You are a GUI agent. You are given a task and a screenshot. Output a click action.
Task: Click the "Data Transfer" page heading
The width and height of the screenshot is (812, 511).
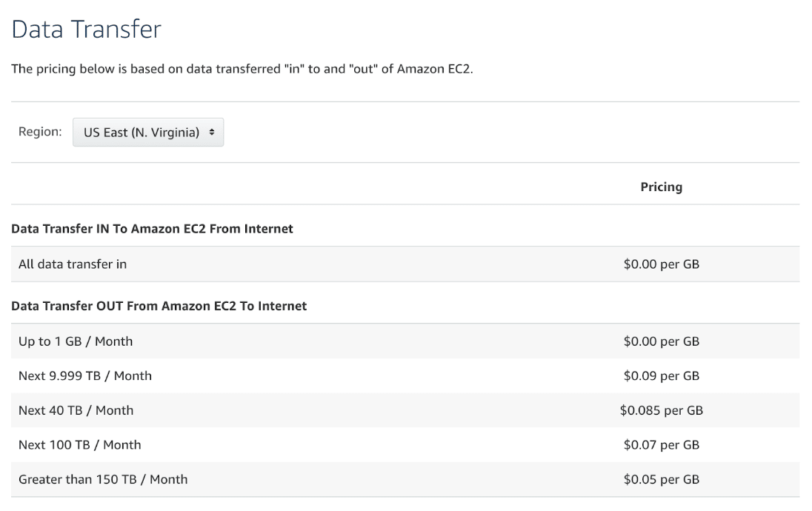pyautogui.click(x=87, y=29)
